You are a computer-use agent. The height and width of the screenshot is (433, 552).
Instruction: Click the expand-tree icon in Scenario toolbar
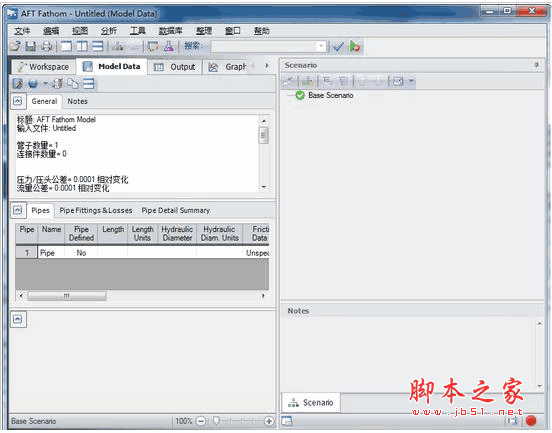(x=327, y=82)
